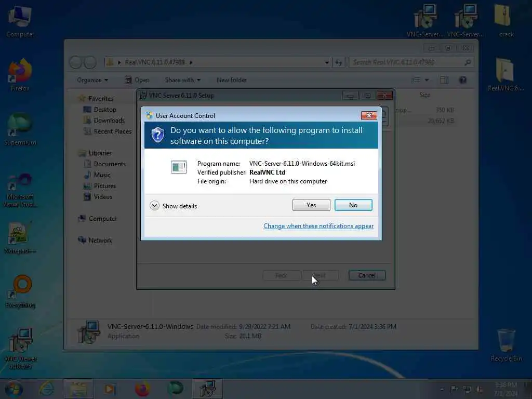Click Real.VNC.6.11.0.47988 in address bar
The height and width of the screenshot is (399, 532).
click(x=155, y=62)
